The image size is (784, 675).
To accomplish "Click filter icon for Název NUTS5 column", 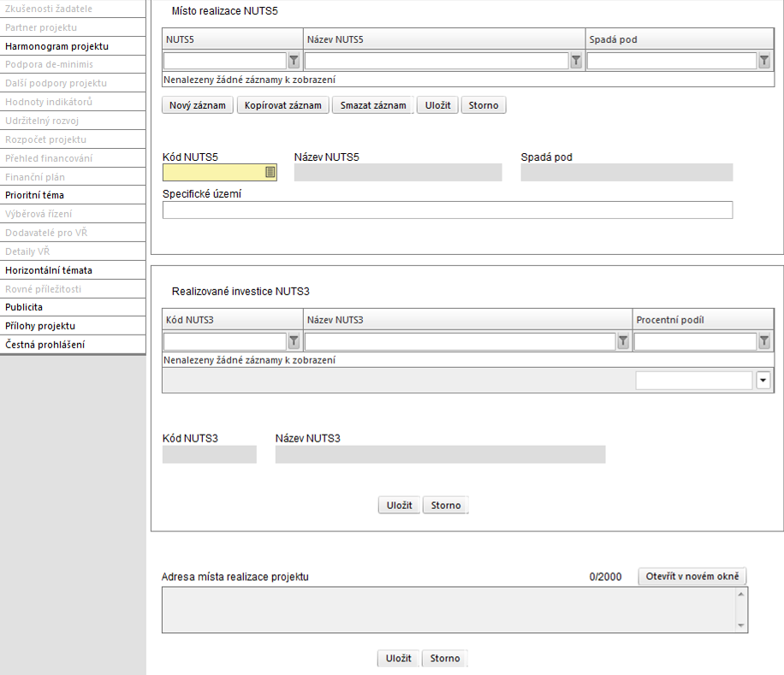I will [x=577, y=61].
